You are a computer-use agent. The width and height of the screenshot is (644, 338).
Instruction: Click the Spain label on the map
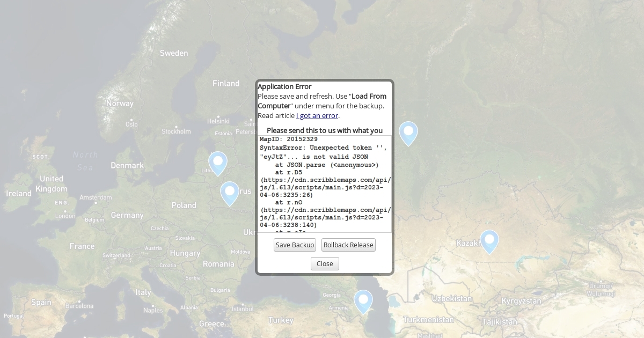pos(41,302)
